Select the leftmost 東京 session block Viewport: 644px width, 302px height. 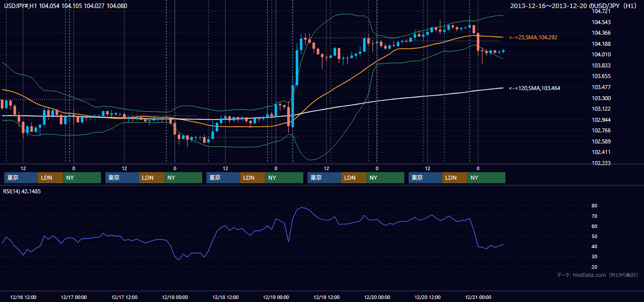point(21,178)
